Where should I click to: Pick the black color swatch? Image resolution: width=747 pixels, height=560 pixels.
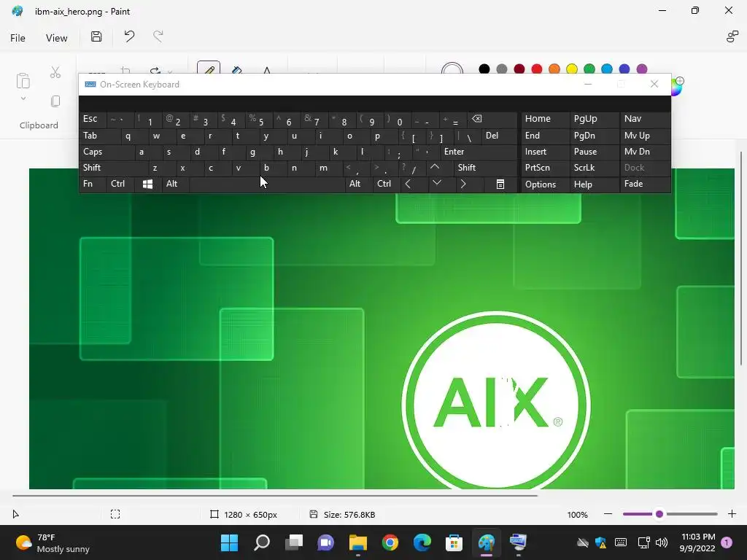tap(484, 69)
